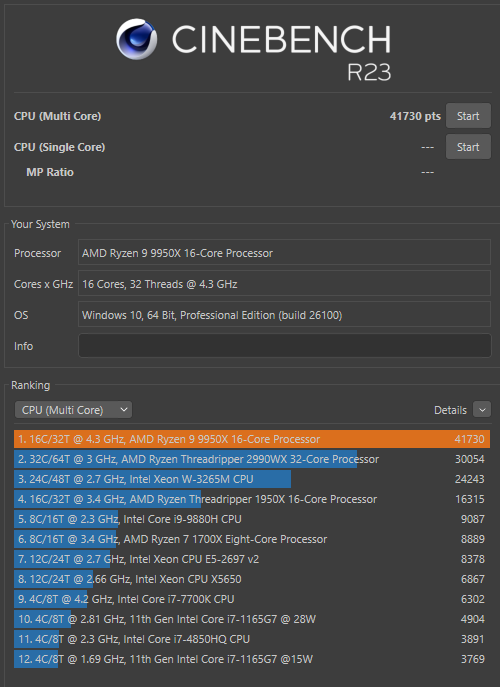
Task: Start the CPU Single Core test
Action: click(x=468, y=147)
